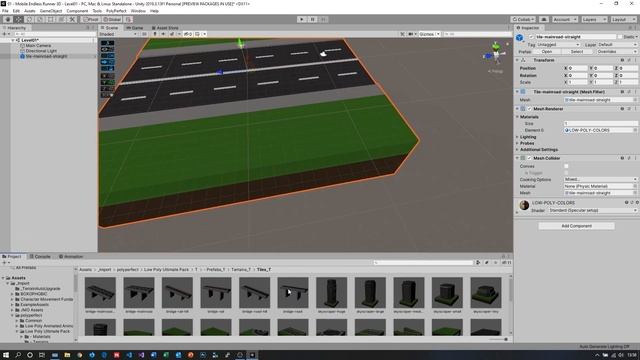
Task: Open Mesh Filter component help icon
Action: pos(622,92)
